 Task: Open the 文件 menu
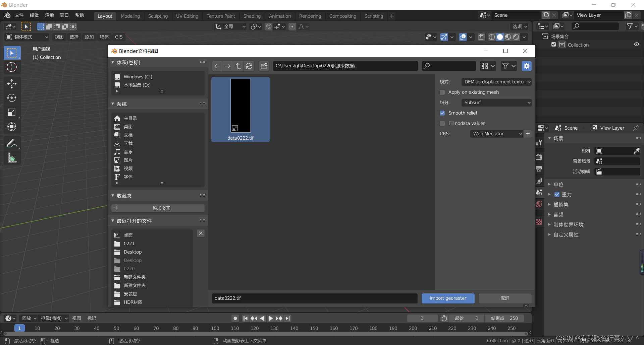click(19, 15)
